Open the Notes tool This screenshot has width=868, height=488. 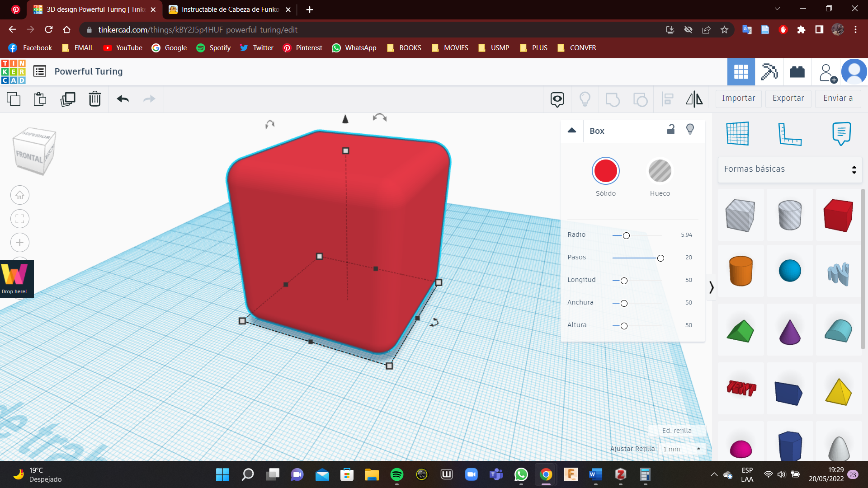(841, 133)
